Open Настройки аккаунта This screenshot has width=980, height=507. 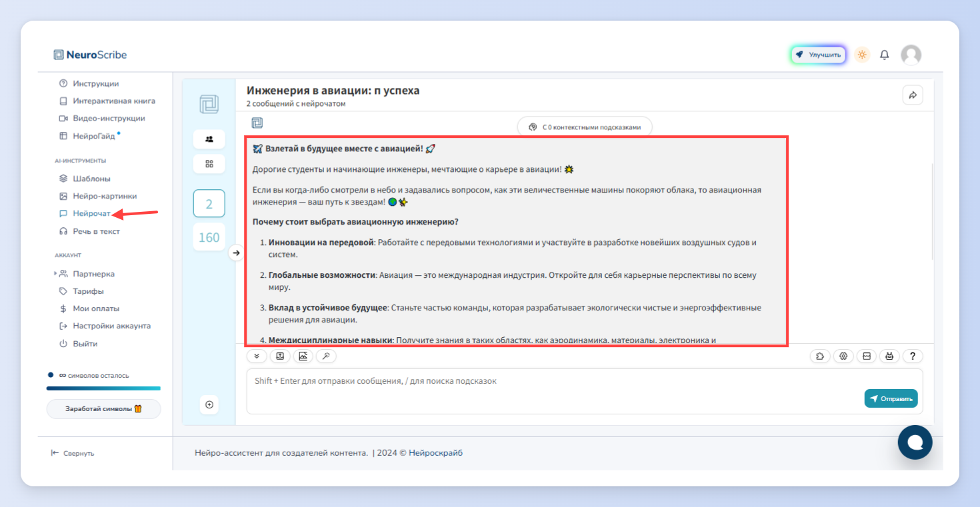(x=105, y=326)
